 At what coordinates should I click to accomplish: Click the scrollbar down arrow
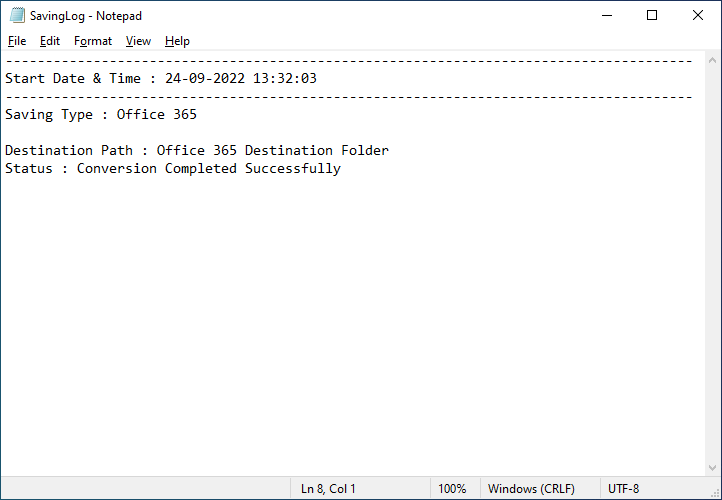712,468
